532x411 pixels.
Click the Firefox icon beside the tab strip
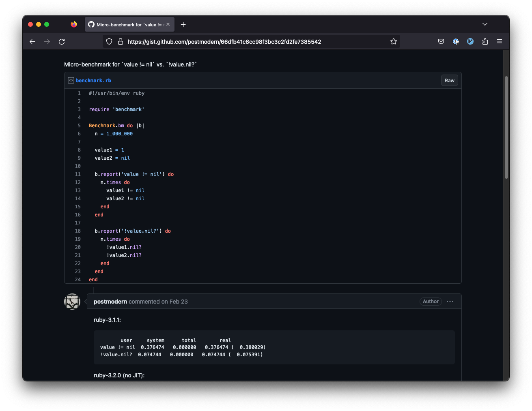coord(74,24)
